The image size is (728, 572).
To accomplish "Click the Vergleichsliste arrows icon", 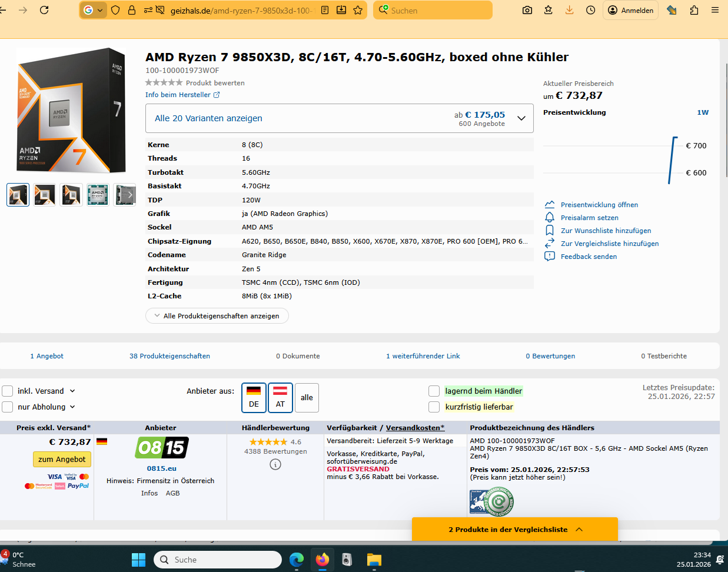I will click(x=550, y=243).
